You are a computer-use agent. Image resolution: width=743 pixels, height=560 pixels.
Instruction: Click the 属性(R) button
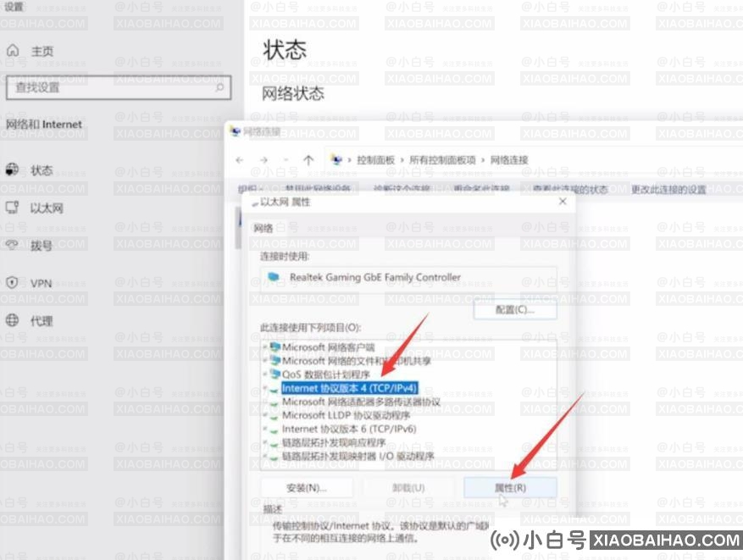[510, 487]
